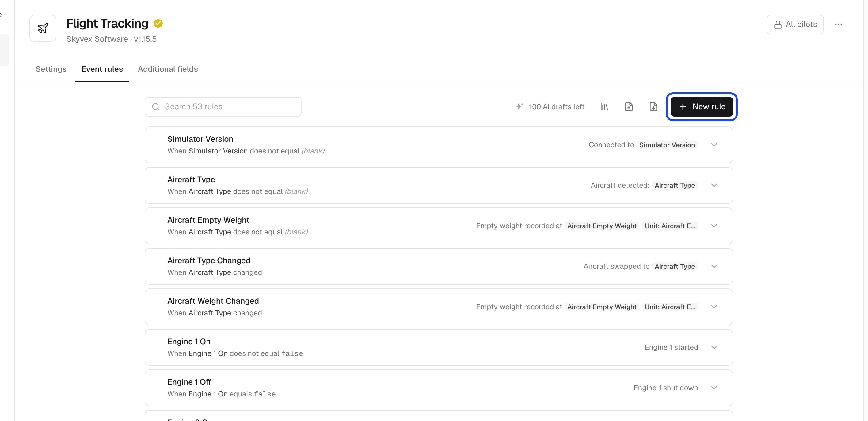Open the Additional fields tab
Screen dimensions: 868x421
[168, 69]
